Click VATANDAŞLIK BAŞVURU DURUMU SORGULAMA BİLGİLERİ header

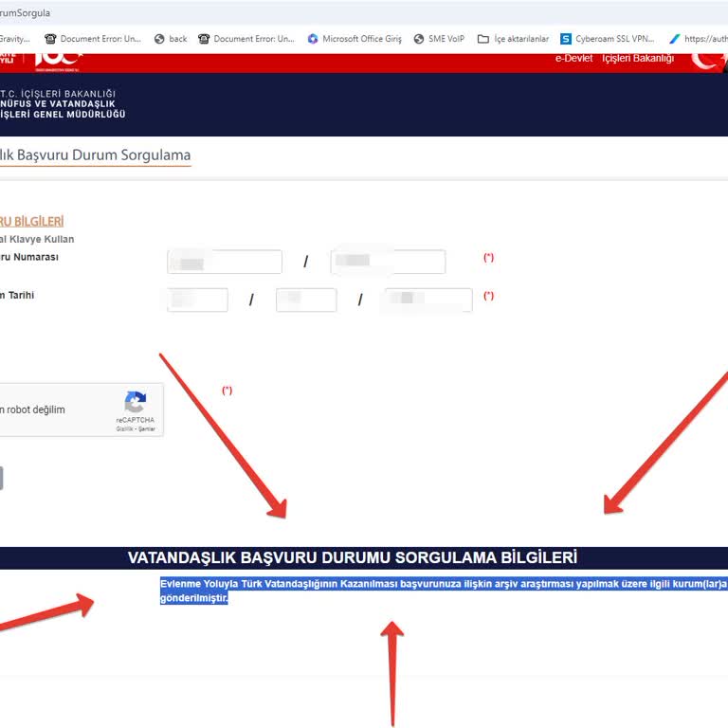[x=353, y=557]
